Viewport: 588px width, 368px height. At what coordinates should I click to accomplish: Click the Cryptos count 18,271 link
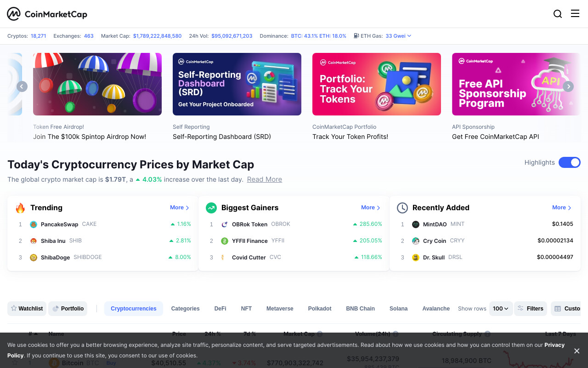click(39, 36)
